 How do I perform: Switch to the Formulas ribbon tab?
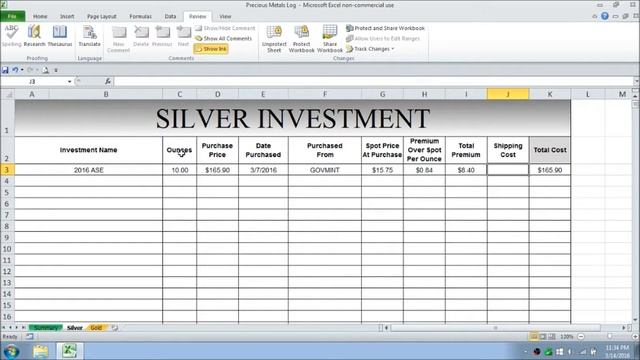[x=140, y=16]
